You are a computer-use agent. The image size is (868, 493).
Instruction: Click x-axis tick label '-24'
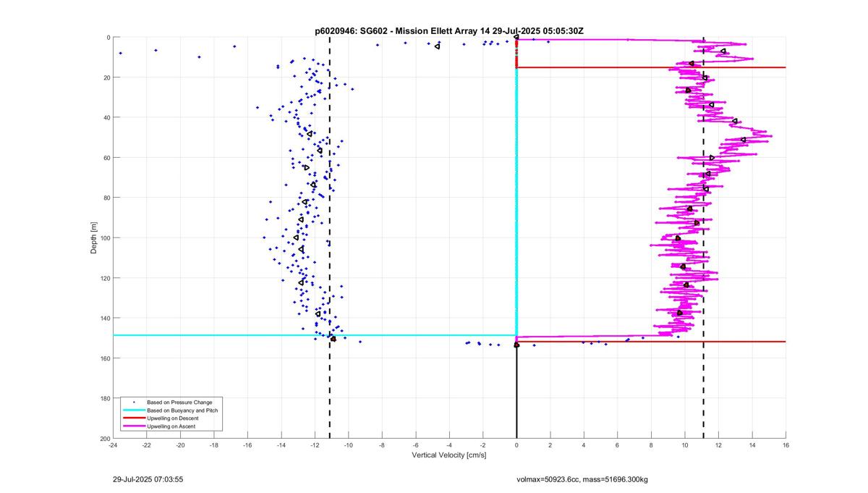coord(113,446)
